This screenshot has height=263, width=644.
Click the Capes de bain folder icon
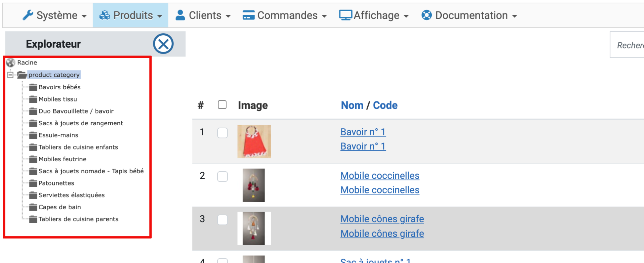pos(33,207)
